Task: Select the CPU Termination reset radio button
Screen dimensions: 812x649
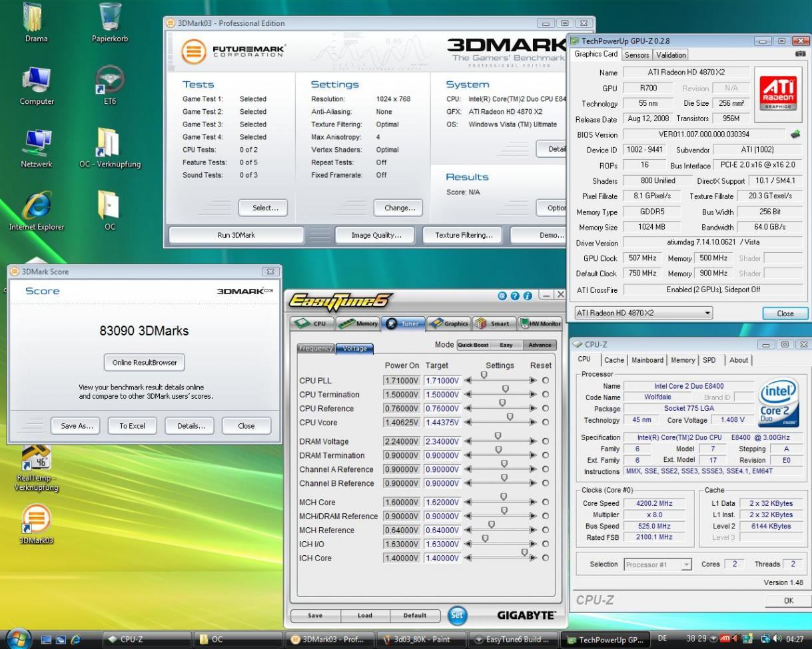Action: coord(546,394)
